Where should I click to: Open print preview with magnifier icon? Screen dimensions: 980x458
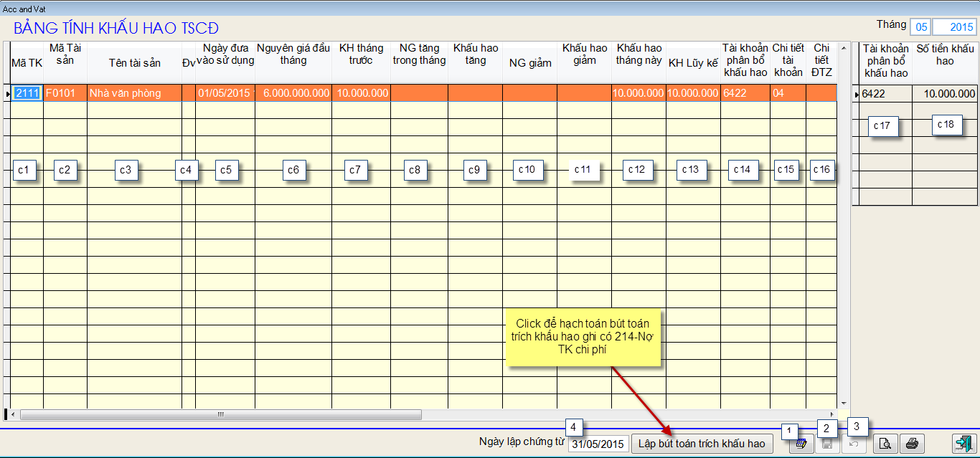coord(885,444)
